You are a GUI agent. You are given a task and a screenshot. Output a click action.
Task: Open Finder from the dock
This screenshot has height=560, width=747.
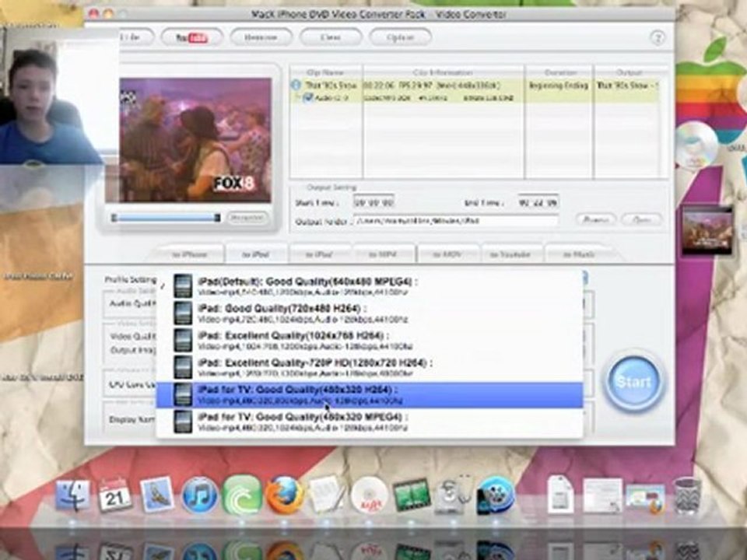click(72, 495)
